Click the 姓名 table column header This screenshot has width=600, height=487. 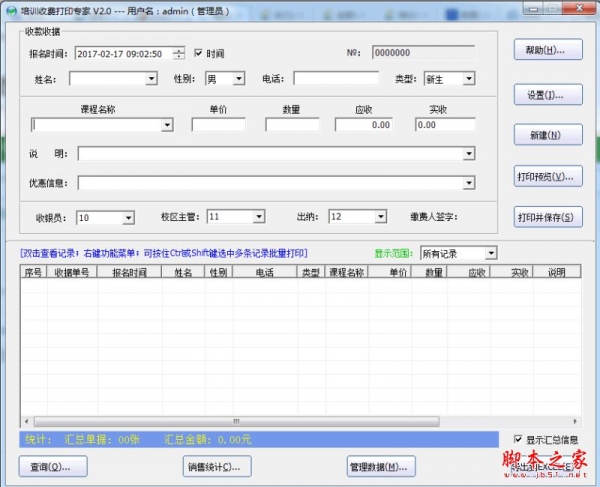pos(184,272)
